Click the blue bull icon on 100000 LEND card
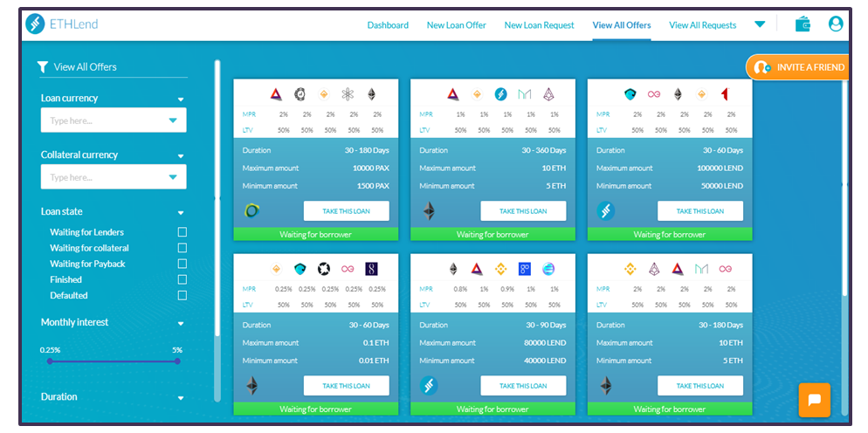This screenshot has height=433, width=868. [630, 94]
